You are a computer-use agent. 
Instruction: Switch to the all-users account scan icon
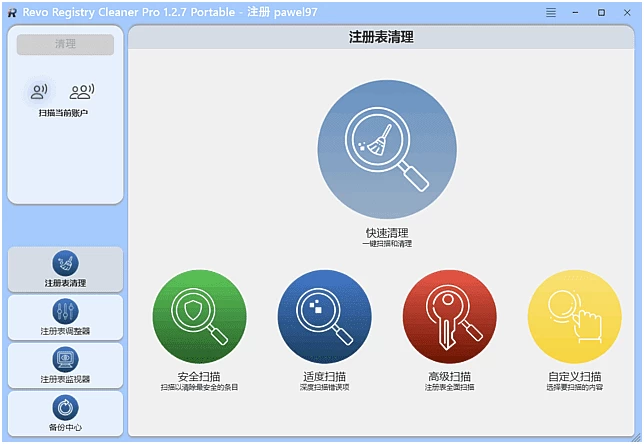pos(81,92)
